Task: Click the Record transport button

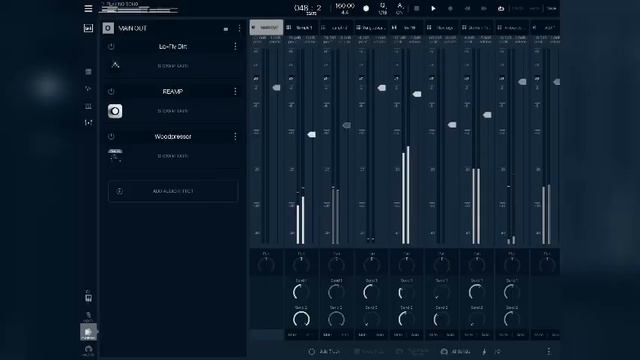Action: 450,9
